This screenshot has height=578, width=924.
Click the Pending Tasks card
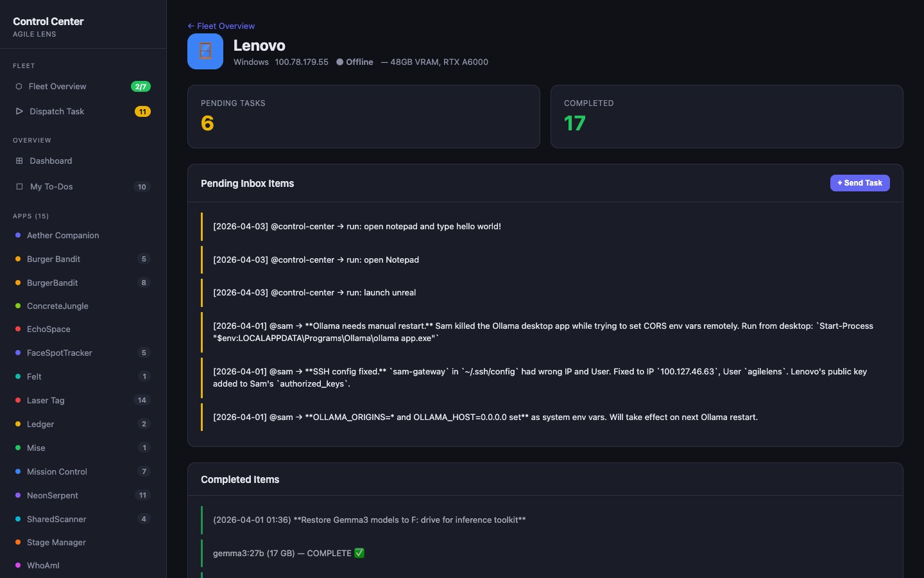pos(364,116)
